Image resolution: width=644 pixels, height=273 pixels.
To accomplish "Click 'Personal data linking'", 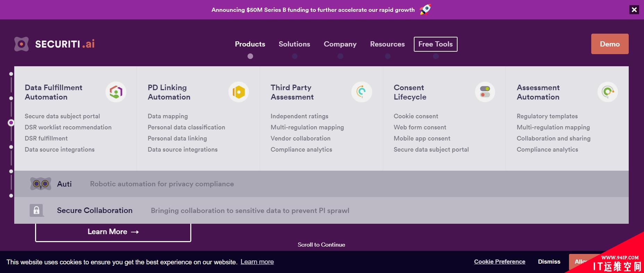I will 177,138.
